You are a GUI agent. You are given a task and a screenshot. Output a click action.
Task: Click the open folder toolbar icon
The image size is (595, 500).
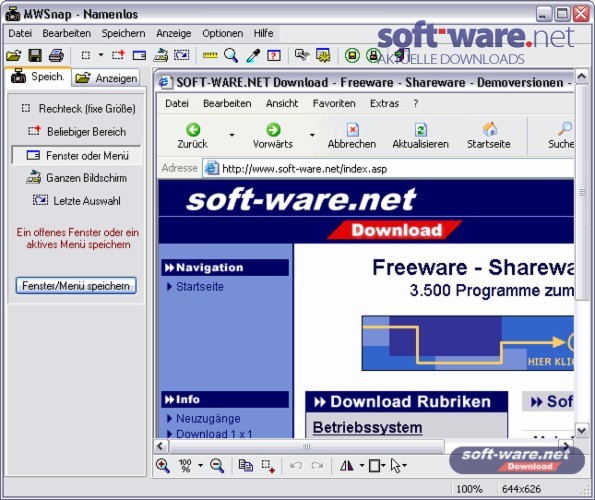(x=14, y=56)
